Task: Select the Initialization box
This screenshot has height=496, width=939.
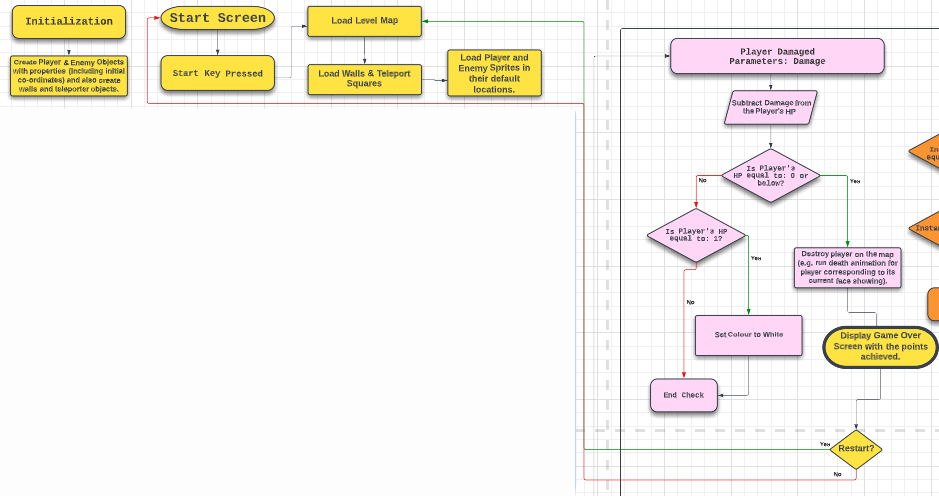Action: 68,21
